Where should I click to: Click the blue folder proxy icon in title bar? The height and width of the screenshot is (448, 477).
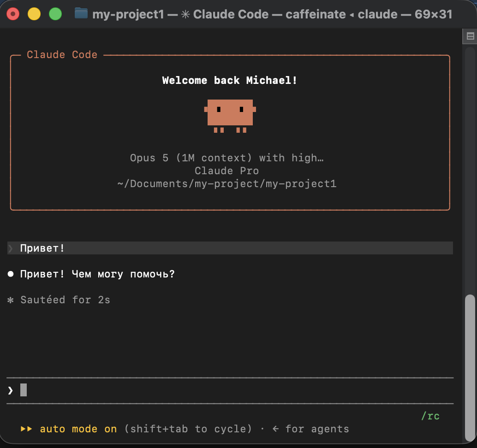(81, 14)
